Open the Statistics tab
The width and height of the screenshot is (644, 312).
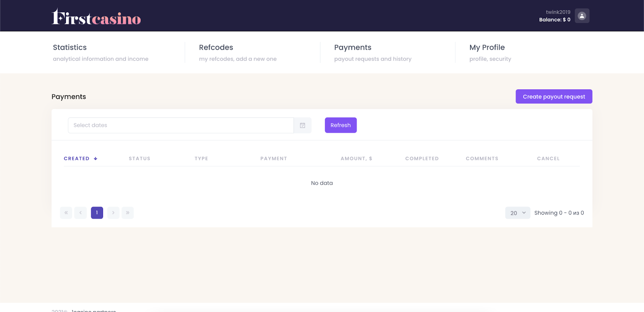70,48
